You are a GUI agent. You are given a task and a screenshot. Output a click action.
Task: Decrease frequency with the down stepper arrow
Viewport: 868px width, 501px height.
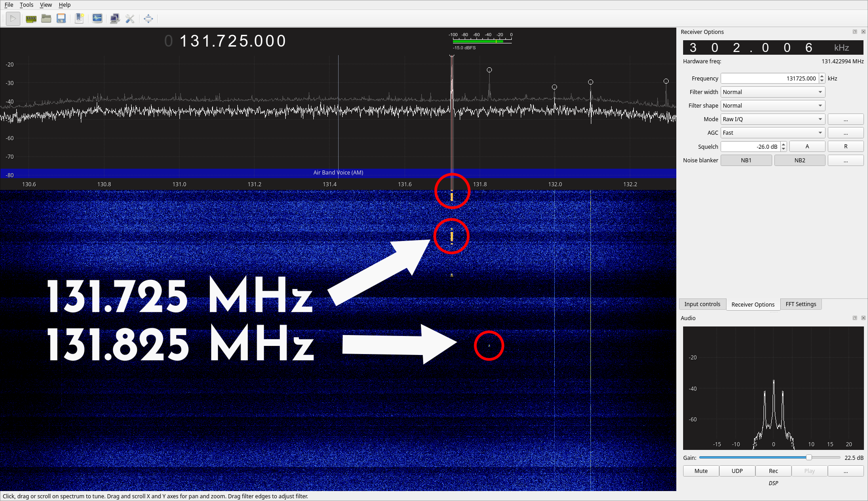point(822,81)
